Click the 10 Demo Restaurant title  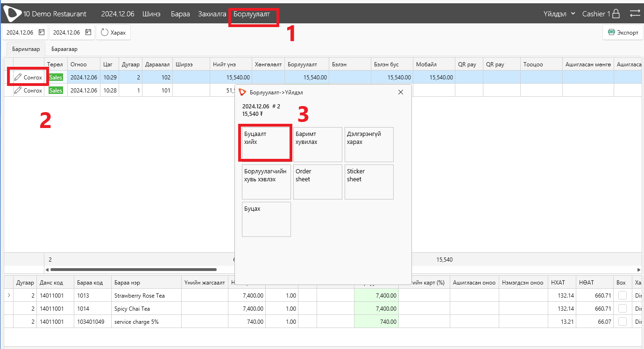[55, 14]
